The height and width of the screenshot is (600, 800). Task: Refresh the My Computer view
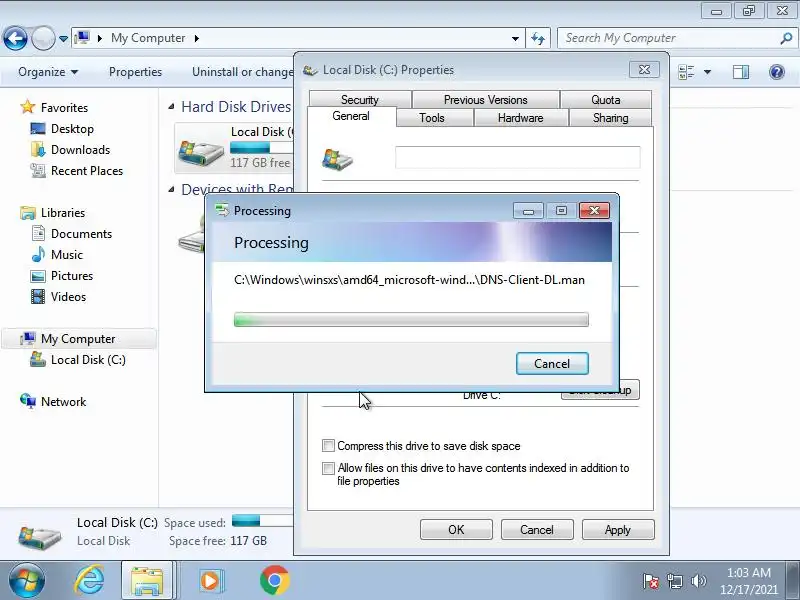(538, 38)
